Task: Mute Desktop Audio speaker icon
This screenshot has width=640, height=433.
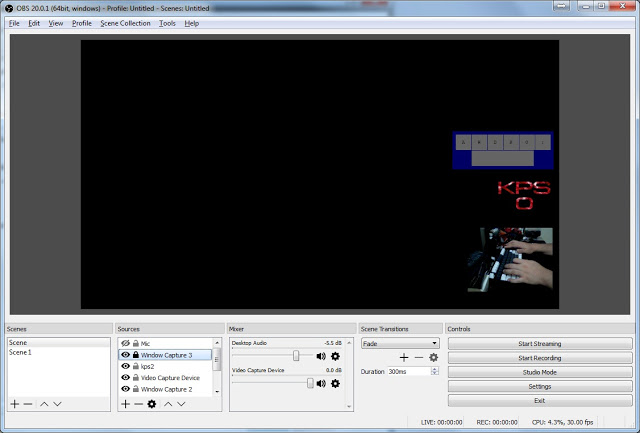Action: point(321,356)
